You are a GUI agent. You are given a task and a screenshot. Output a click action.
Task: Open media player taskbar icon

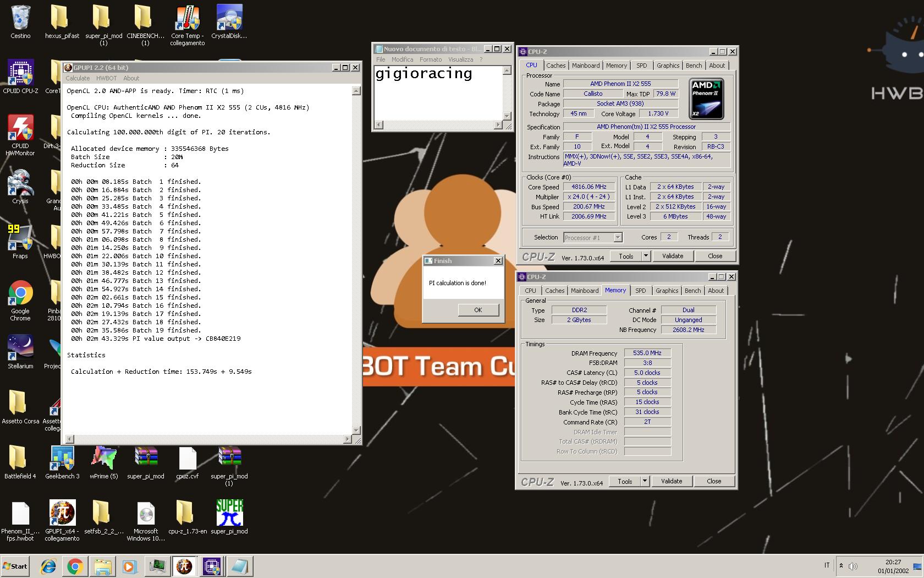[x=129, y=566]
